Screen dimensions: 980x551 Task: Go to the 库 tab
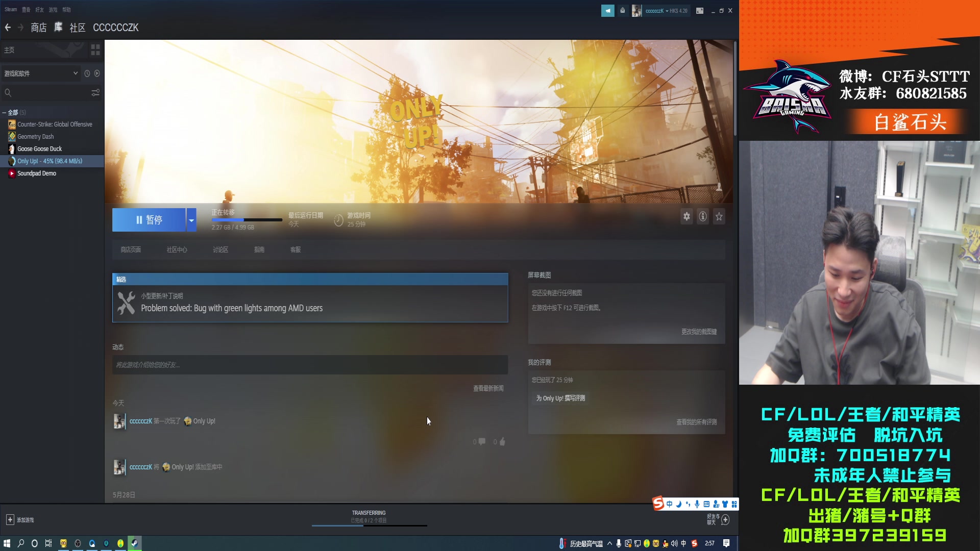coord(58,28)
